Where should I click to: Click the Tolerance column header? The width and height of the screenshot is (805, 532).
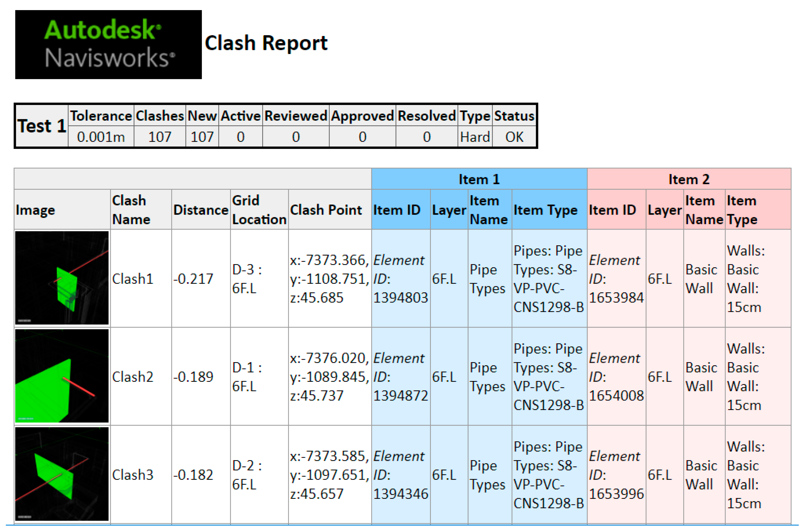[x=101, y=116]
